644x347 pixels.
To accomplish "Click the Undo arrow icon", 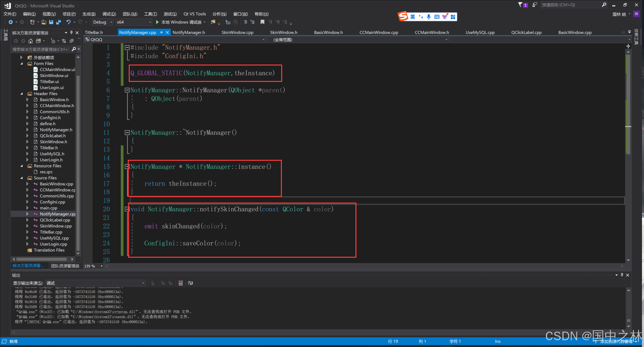I will click(x=69, y=22).
